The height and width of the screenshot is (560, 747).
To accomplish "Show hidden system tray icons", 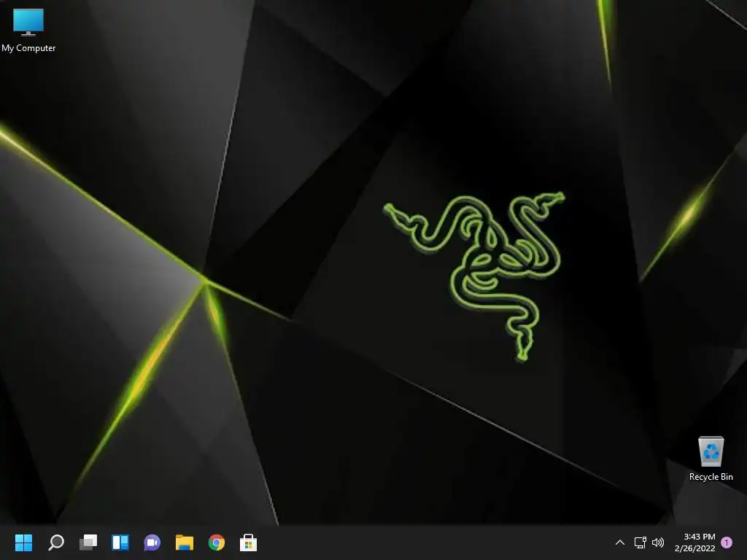I will 620,542.
